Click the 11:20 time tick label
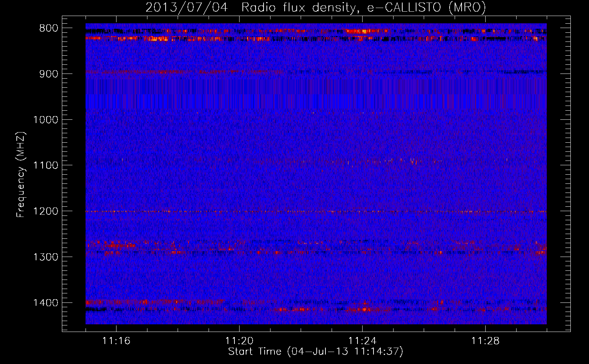The image size is (589, 364). coord(239,341)
